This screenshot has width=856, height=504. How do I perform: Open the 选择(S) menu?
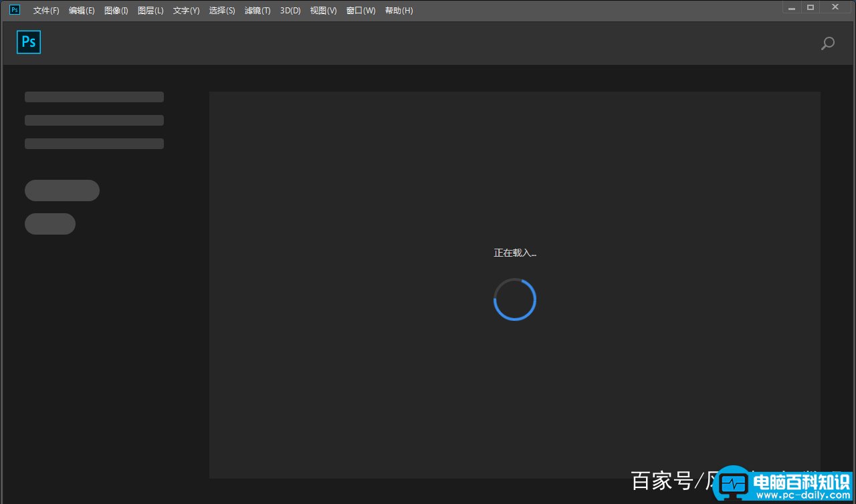(222, 11)
